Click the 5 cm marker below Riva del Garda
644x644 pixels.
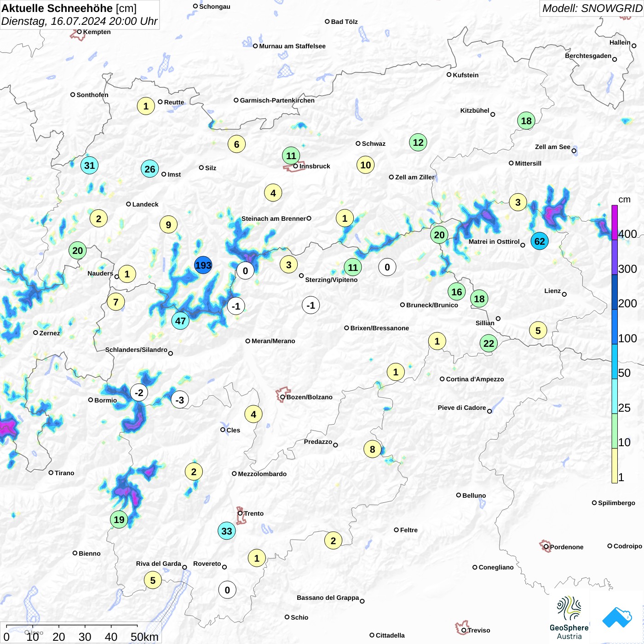(153, 580)
